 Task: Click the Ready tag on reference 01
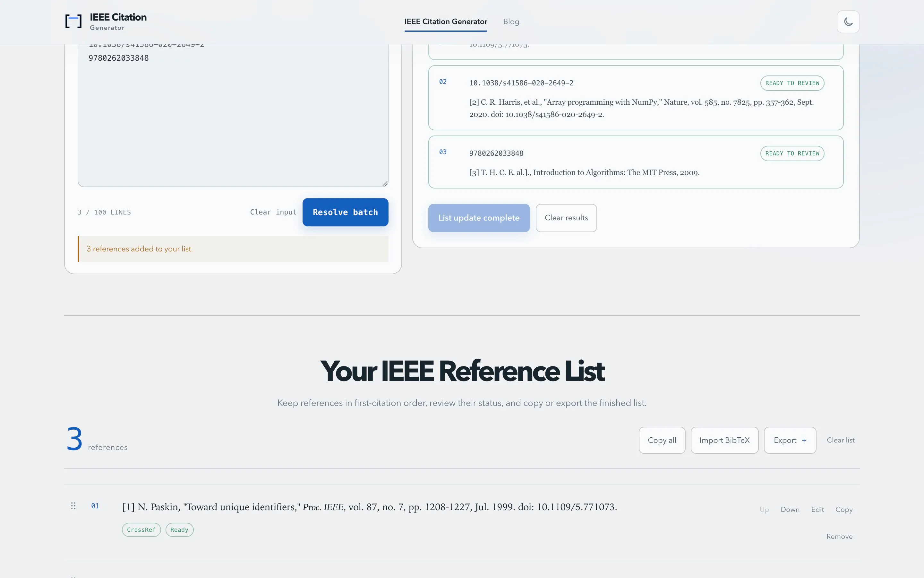179,530
